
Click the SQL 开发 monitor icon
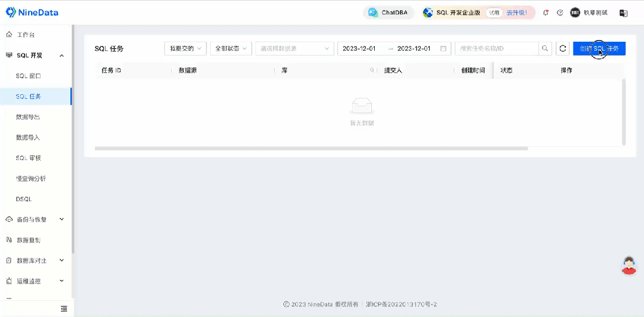tap(9, 55)
